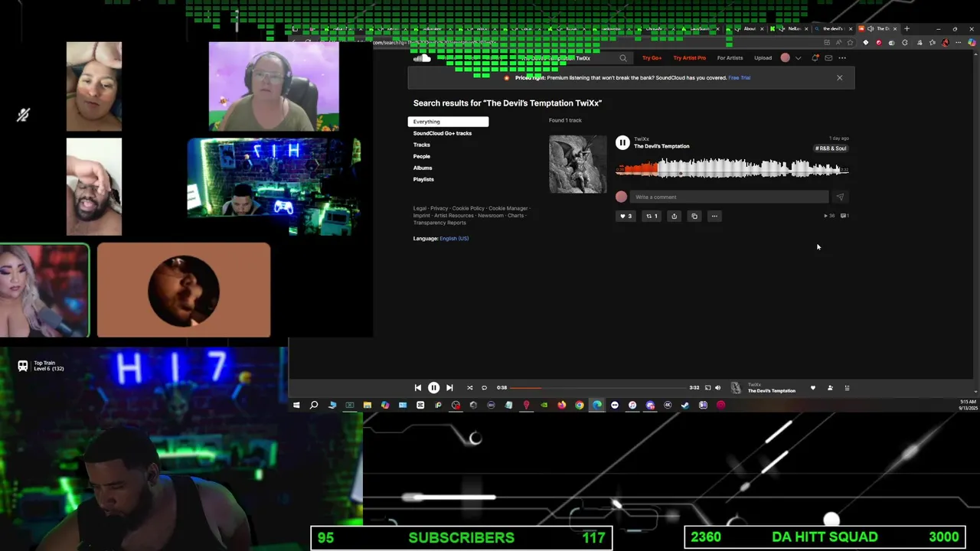Open Windows taskbar search
980x551 pixels.
click(314, 405)
